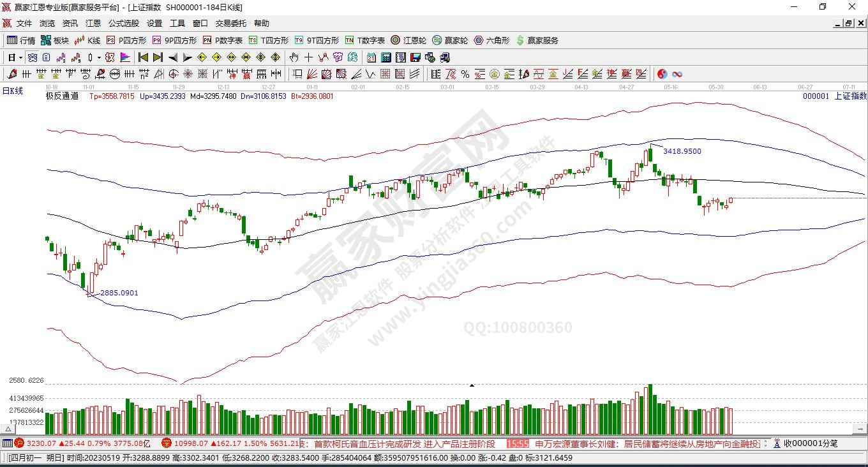Expand the candlestick type dropdown arrow

tap(98, 57)
